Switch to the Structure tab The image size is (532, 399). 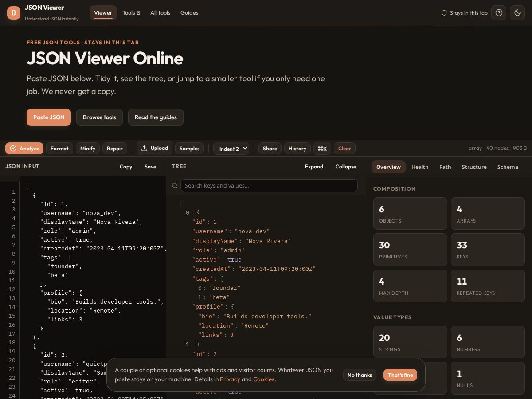(474, 167)
